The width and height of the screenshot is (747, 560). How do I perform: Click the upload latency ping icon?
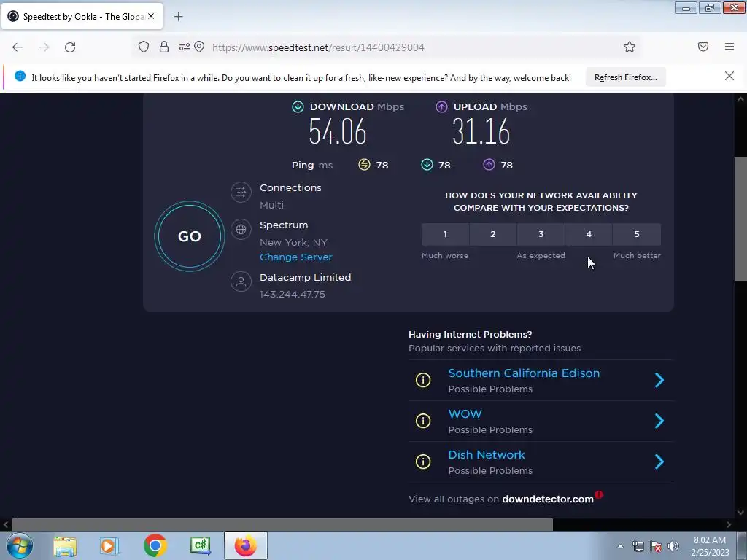click(489, 165)
